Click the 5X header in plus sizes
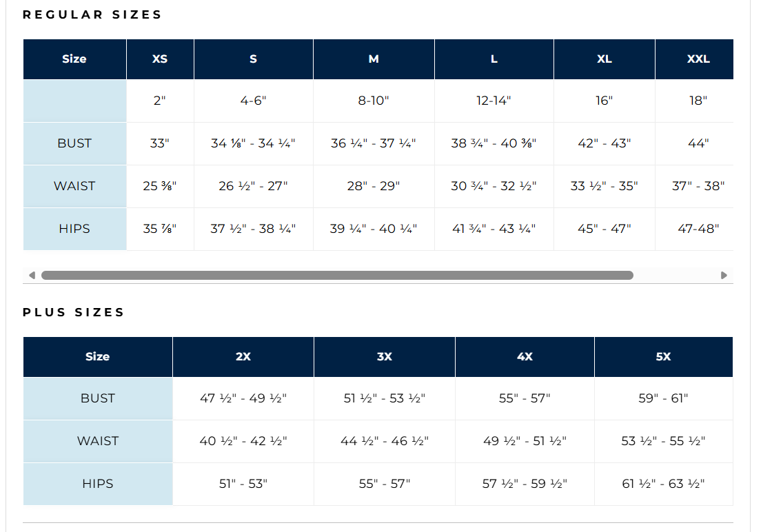This screenshot has width=772, height=532. click(664, 357)
